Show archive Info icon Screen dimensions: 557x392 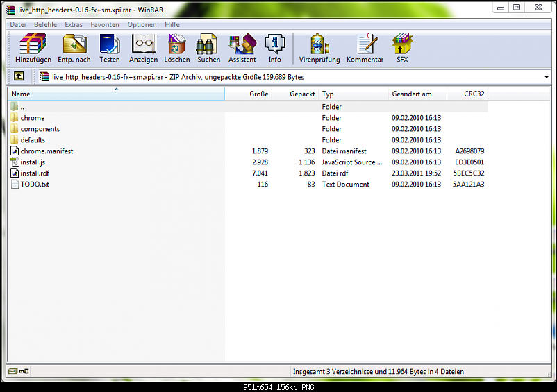275,44
